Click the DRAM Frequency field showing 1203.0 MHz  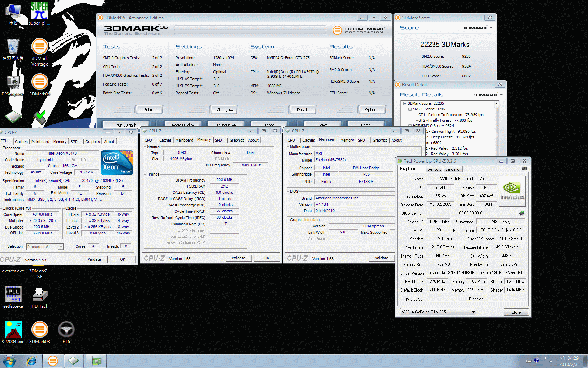(224, 180)
